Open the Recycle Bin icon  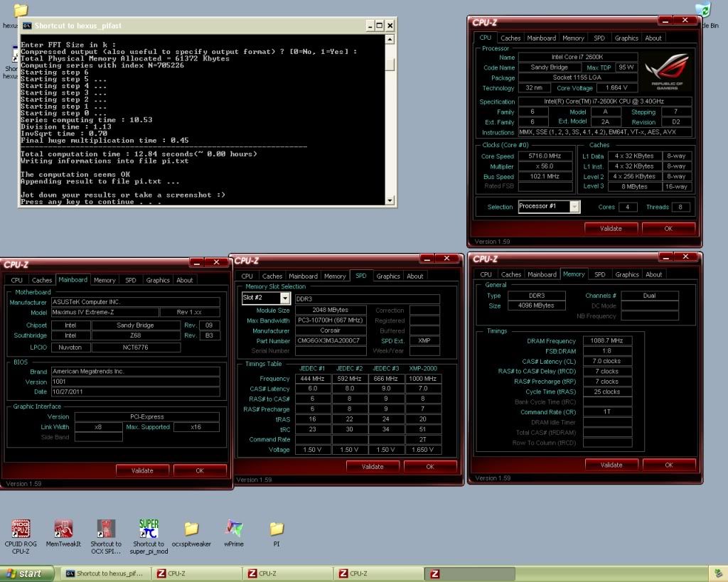(x=703, y=10)
